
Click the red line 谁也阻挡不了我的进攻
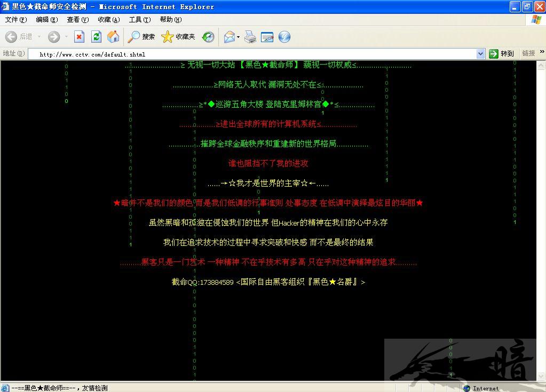[x=268, y=163]
